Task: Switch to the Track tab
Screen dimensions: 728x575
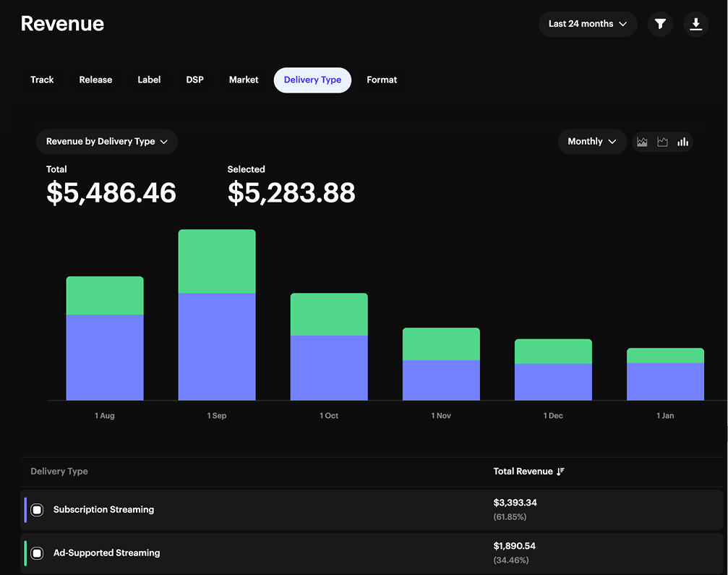Action: pos(42,80)
